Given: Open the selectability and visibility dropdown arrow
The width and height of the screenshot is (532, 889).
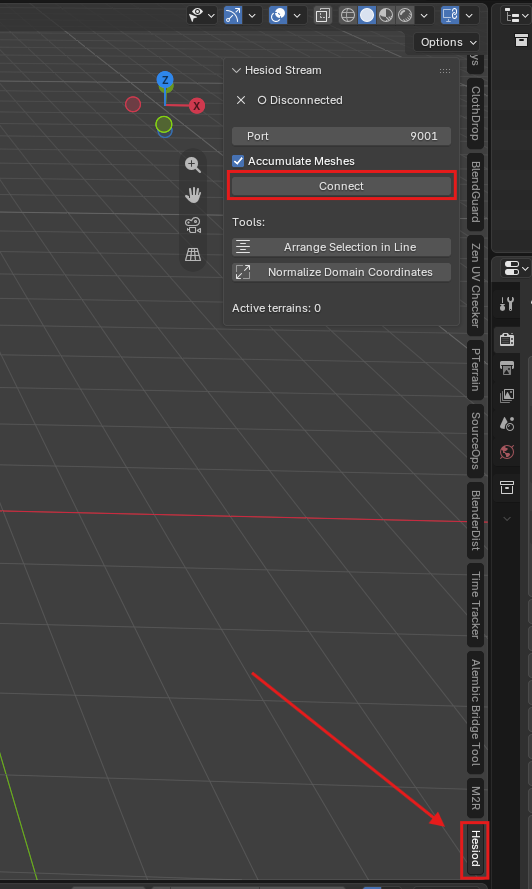Looking at the screenshot, I should pyautogui.click(x=211, y=15).
